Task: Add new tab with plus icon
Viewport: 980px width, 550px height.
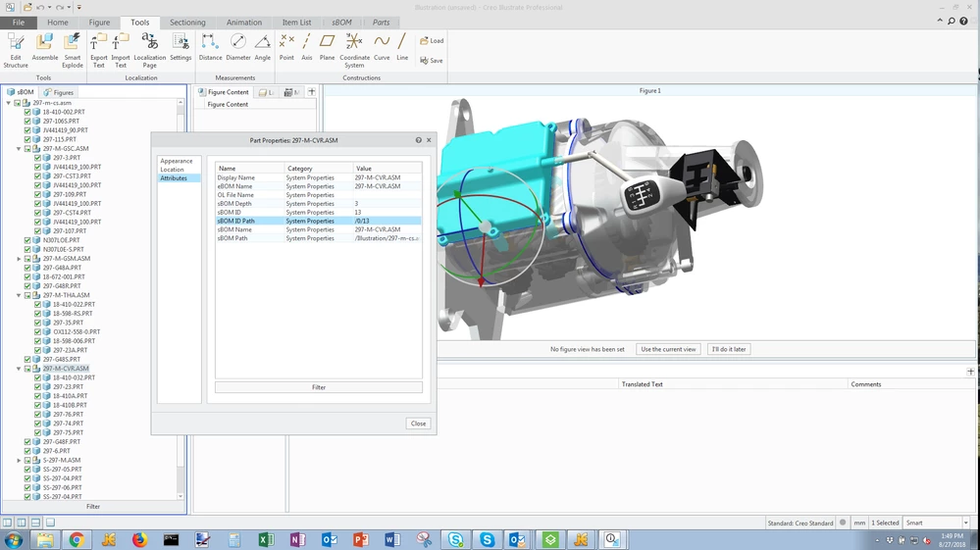Action: point(311,92)
